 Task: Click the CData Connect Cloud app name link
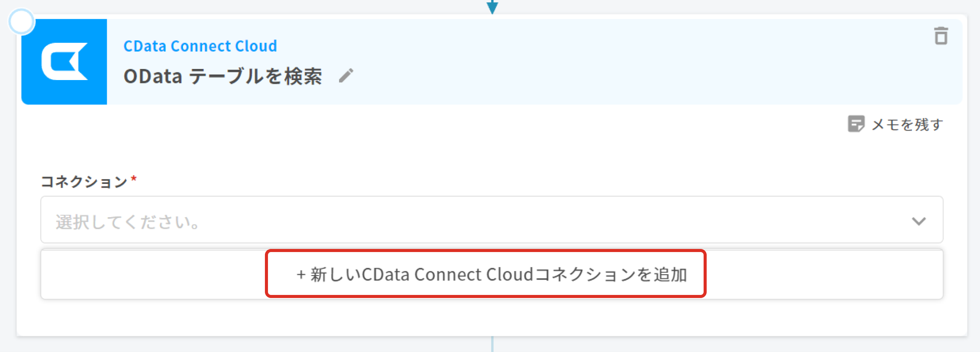tap(200, 46)
